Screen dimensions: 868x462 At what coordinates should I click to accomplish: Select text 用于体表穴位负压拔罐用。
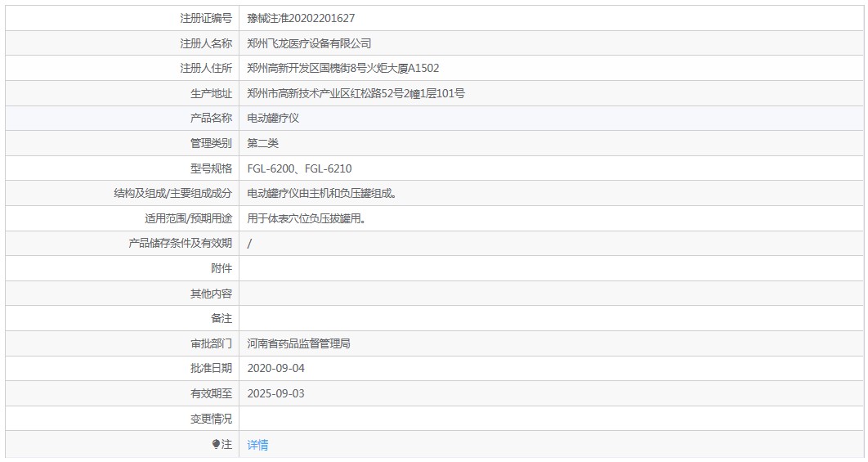pos(306,218)
